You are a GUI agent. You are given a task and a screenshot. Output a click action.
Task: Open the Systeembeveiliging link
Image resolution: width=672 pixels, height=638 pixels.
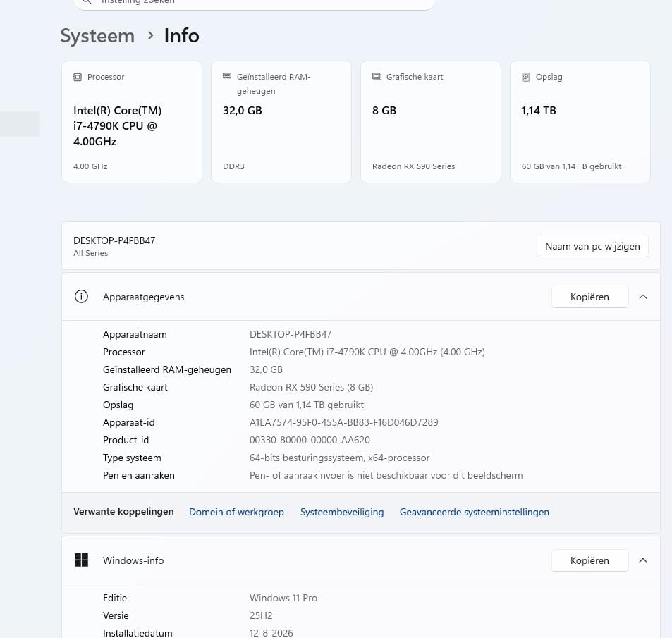(x=341, y=512)
